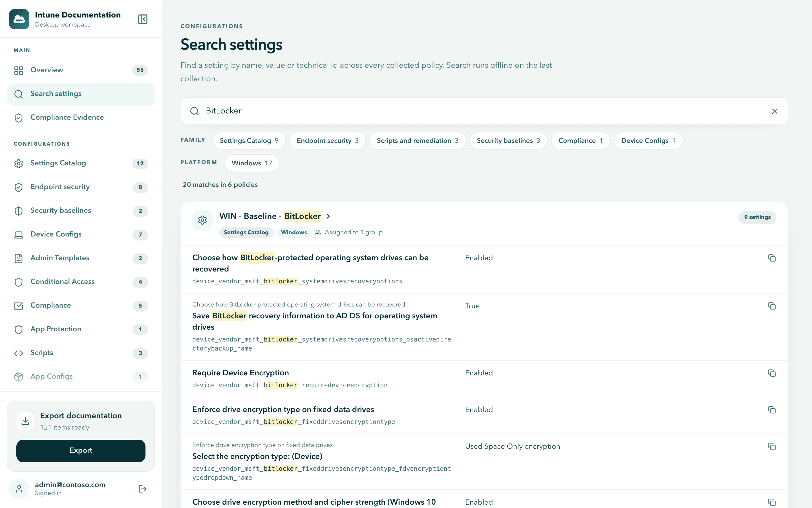Click the admin user avatar icon
The image size is (812, 508).
19,489
